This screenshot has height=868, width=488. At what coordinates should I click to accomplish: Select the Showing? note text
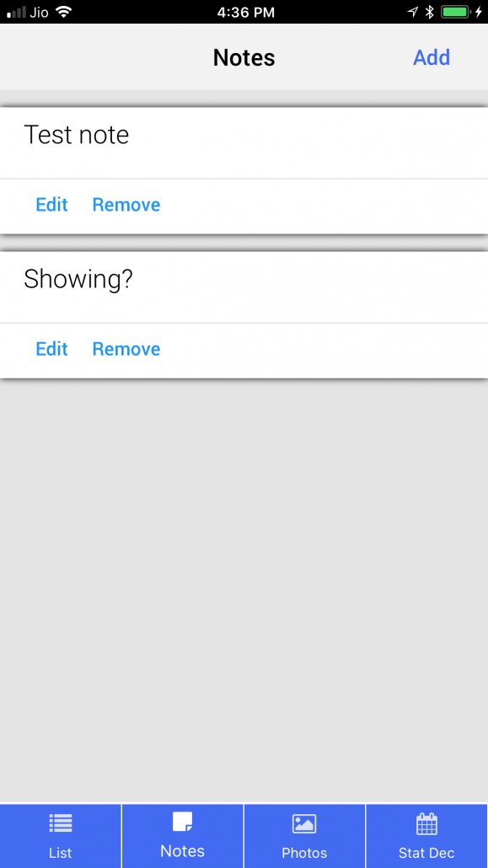(78, 279)
